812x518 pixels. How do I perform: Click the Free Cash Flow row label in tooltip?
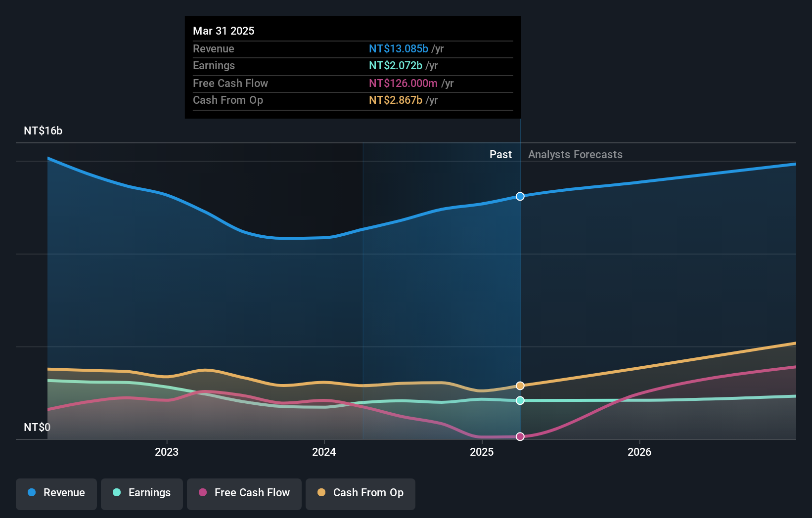tap(230, 83)
